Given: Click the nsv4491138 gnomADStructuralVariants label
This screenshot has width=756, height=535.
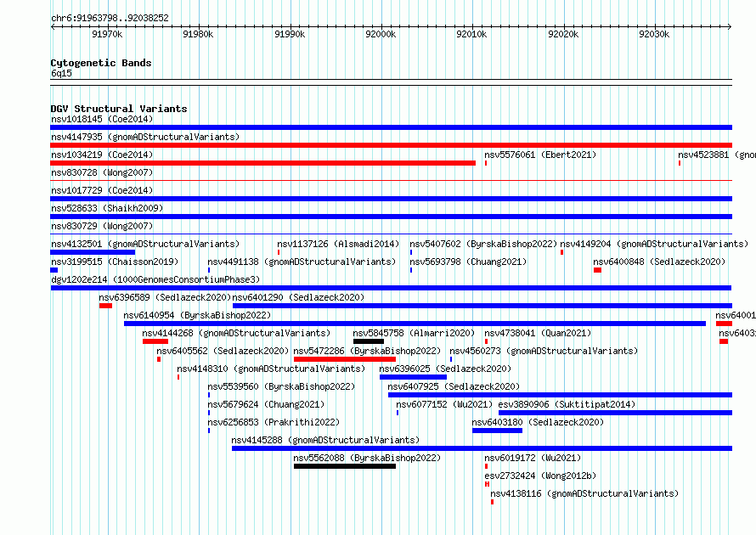Looking at the screenshot, I should (x=302, y=262).
